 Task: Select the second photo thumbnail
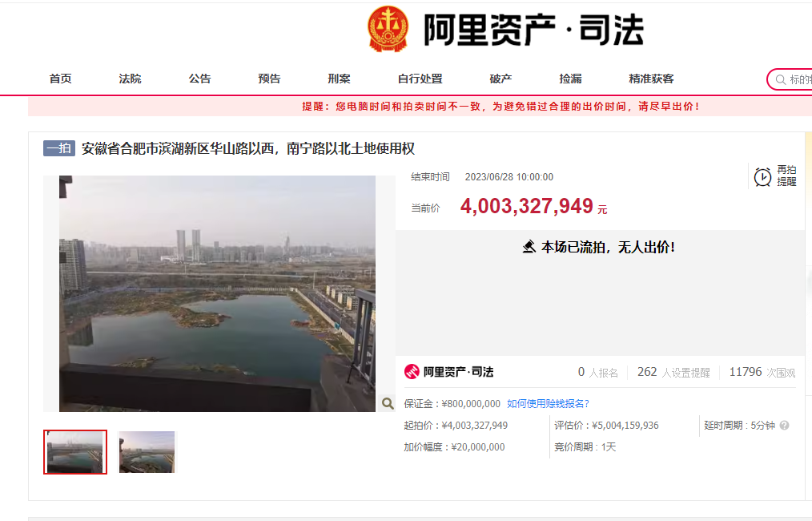coord(147,452)
